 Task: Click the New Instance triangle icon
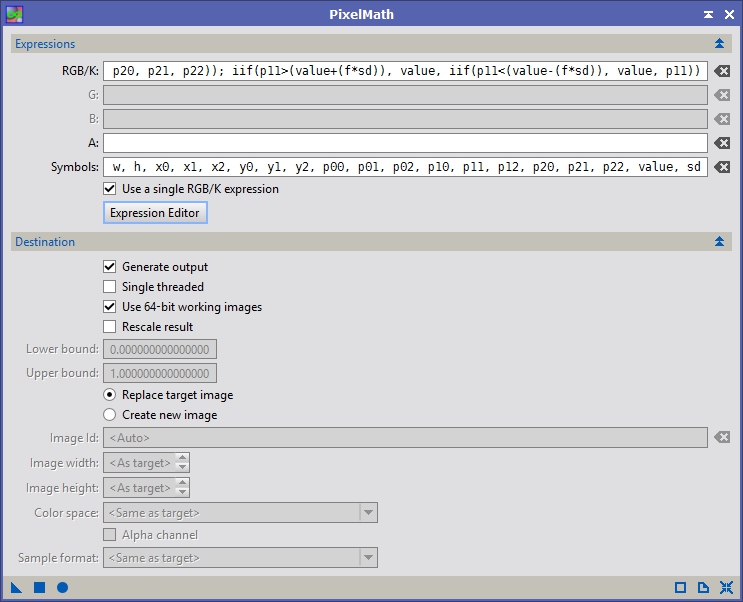pyautogui.click(x=16, y=588)
